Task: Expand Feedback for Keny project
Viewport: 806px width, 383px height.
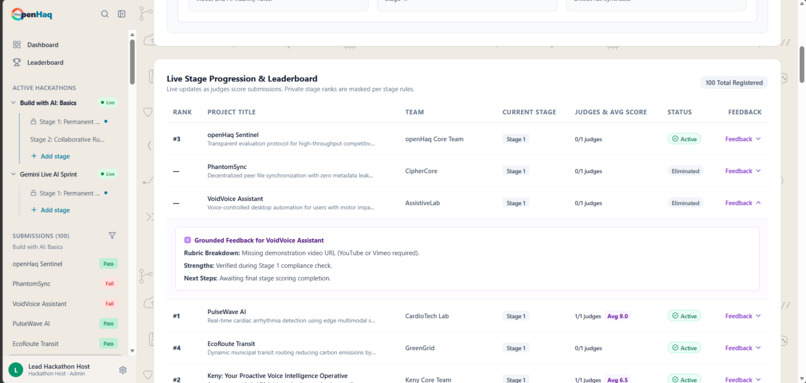Action: click(x=743, y=379)
